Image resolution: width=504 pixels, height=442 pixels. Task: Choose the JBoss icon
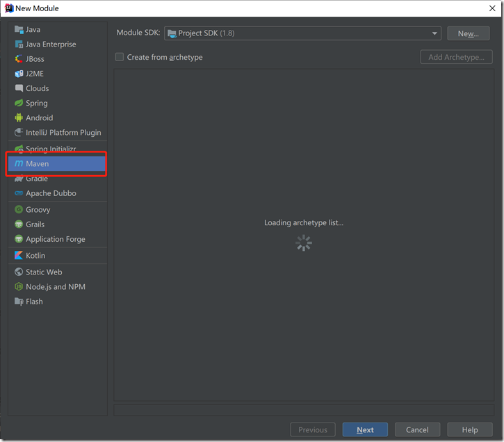coord(19,59)
